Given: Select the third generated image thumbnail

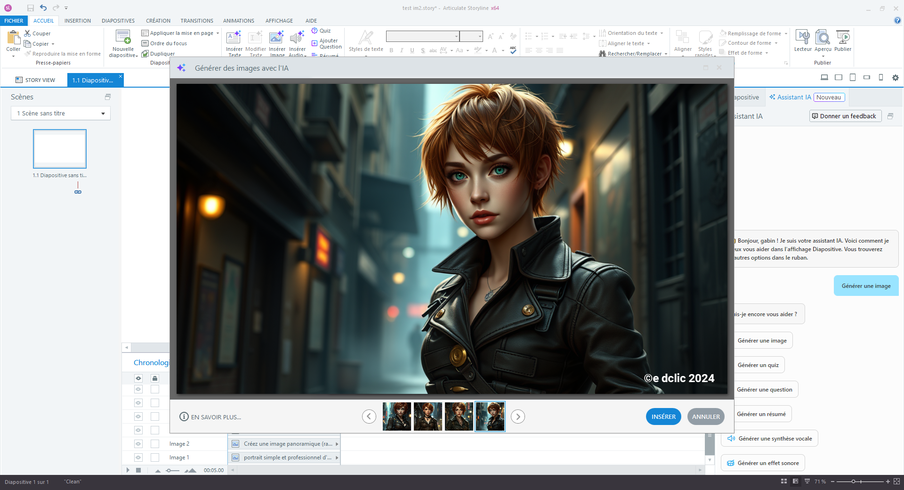Looking at the screenshot, I should [459, 416].
